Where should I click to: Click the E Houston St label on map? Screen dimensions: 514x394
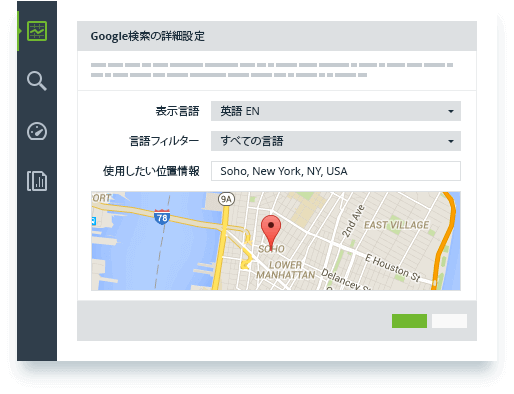(393, 268)
